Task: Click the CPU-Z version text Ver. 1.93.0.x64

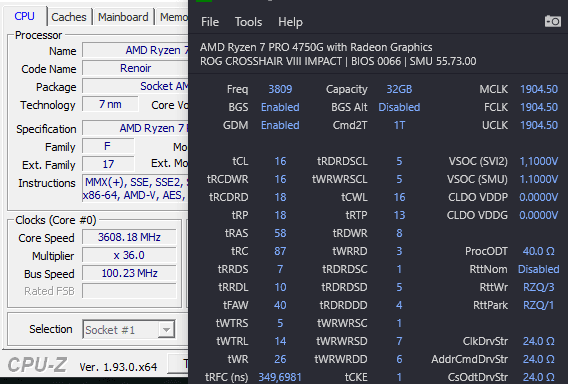Action: (118, 367)
